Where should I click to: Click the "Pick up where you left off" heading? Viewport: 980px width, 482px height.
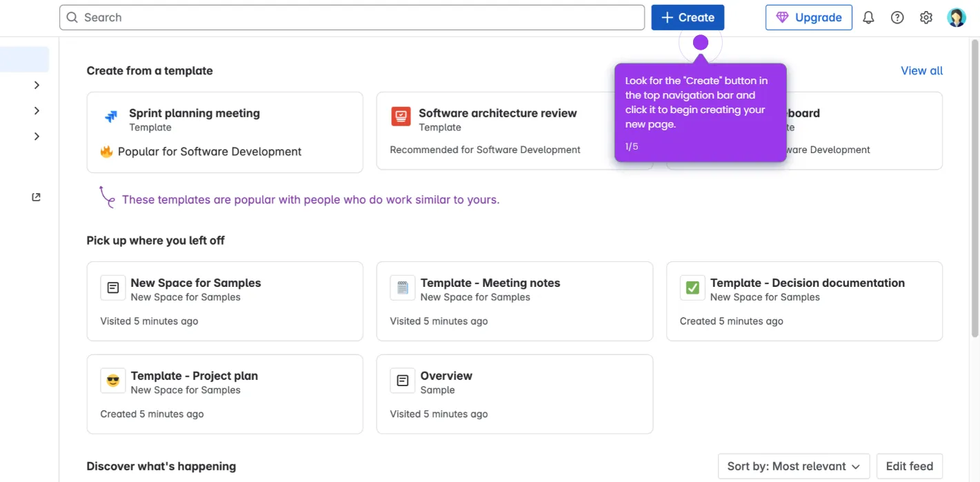pyautogui.click(x=156, y=241)
